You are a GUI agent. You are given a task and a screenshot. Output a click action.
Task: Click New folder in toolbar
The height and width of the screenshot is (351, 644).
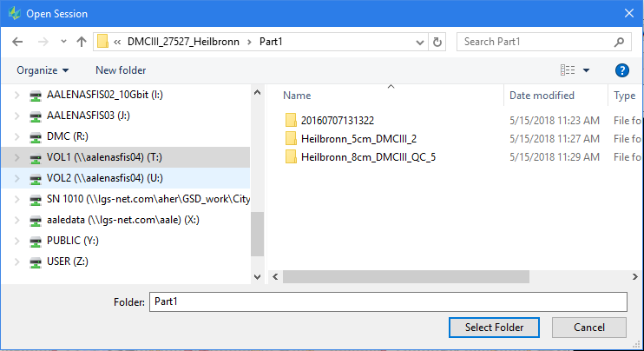pos(121,70)
